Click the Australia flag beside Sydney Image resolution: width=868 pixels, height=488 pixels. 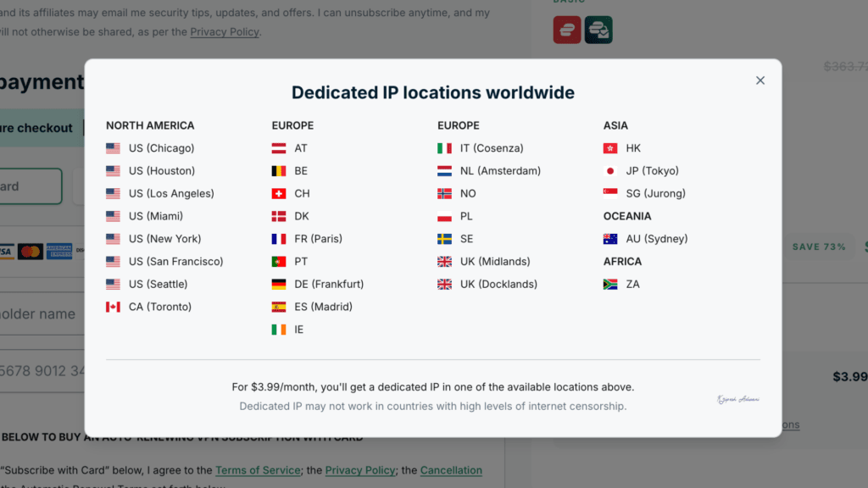click(x=610, y=239)
